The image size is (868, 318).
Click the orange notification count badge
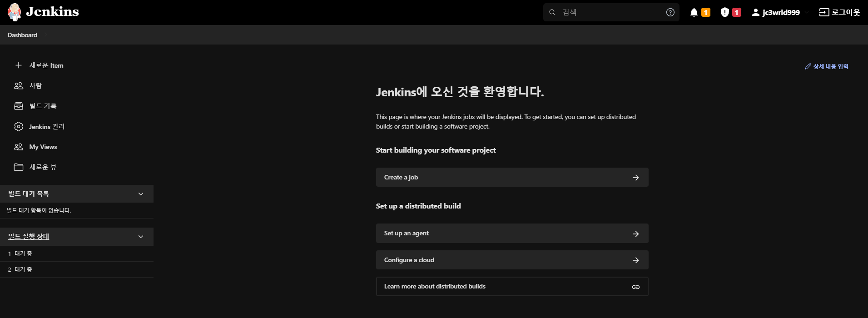tap(706, 12)
